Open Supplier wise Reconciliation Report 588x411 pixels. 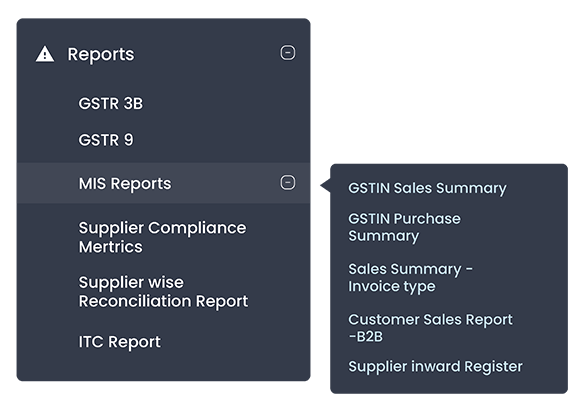tap(163, 292)
